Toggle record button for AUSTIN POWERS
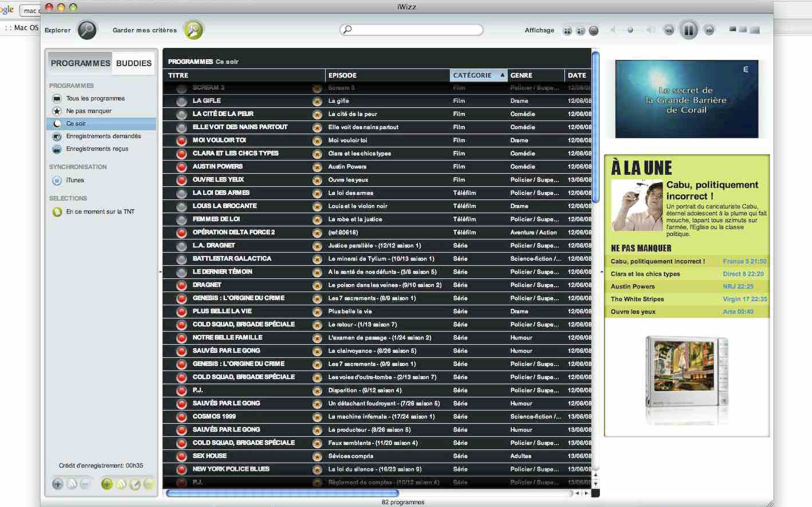Screen dimensions: 812x507 (x=182, y=167)
